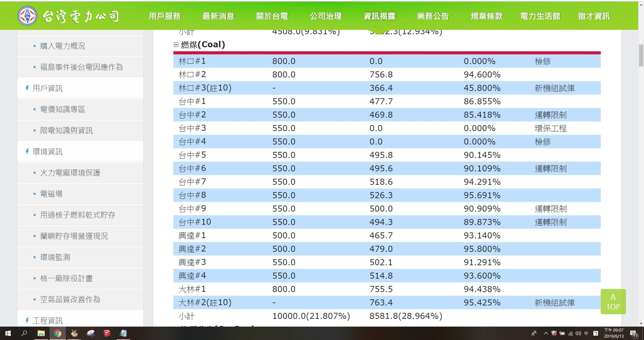
Task: Open 蘭嶼貯存場營運現況 sidebar link
Action: tap(74, 236)
